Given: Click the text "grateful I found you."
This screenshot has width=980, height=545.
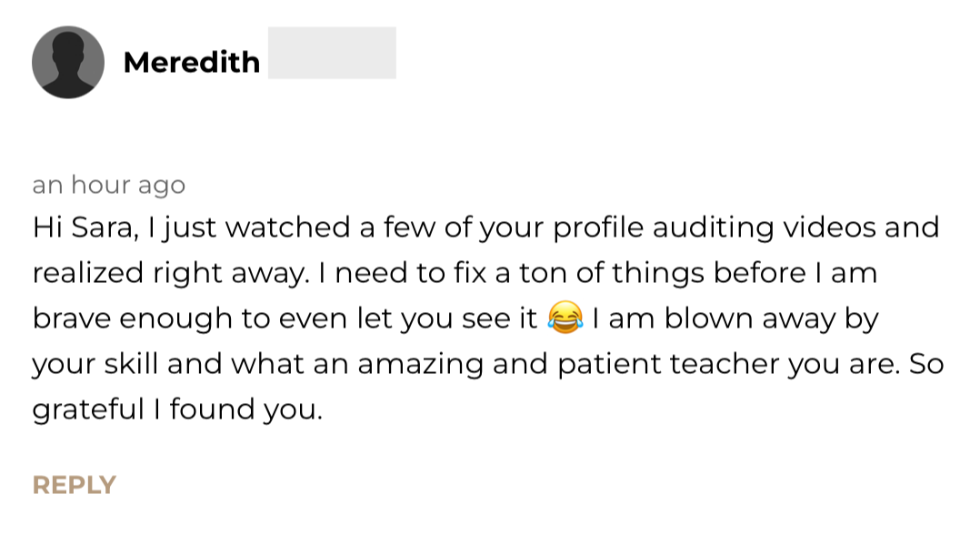Looking at the screenshot, I should 177,409.
